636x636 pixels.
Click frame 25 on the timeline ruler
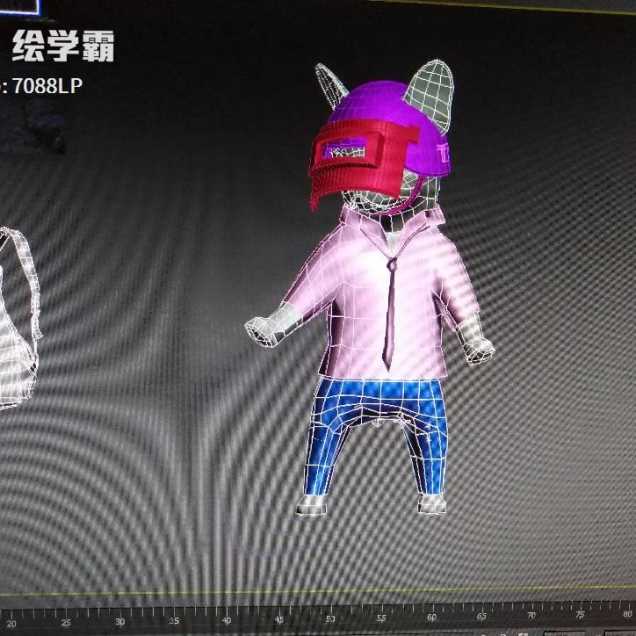coord(66,623)
